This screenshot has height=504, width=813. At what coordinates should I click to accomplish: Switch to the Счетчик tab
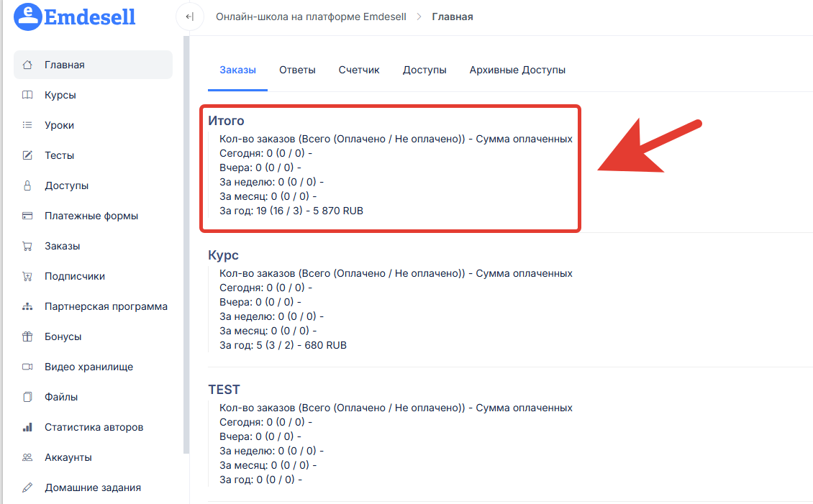tap(359, 70)
